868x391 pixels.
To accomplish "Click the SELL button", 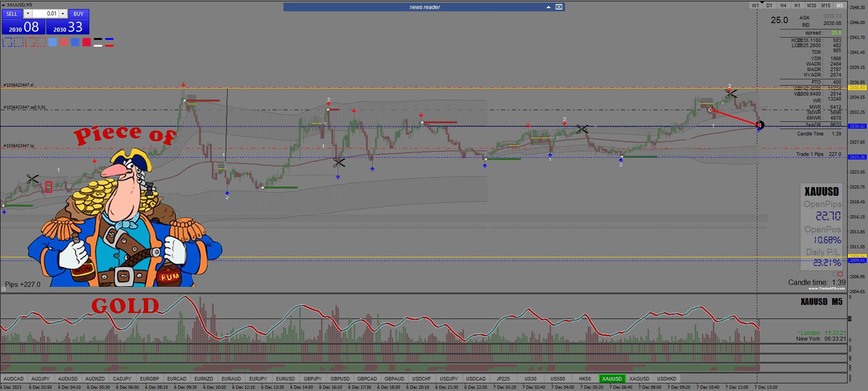I will tap(12, 14).
